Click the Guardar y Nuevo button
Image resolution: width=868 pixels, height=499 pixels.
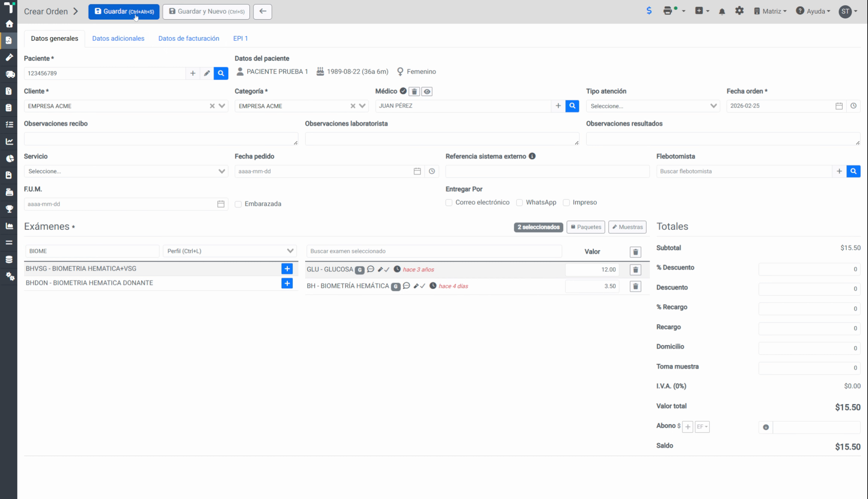pyautogui.click(x=206, y=11)
